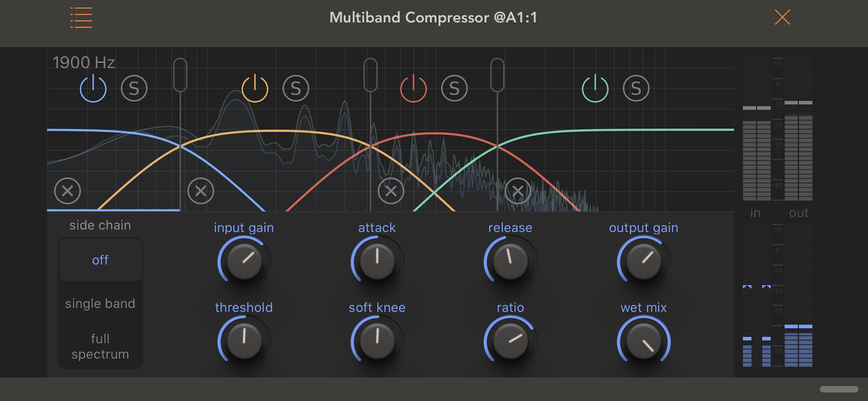This screenshot has width=868, height=401.
Task: Click the threshold knob
Action: tap(244, 340)
